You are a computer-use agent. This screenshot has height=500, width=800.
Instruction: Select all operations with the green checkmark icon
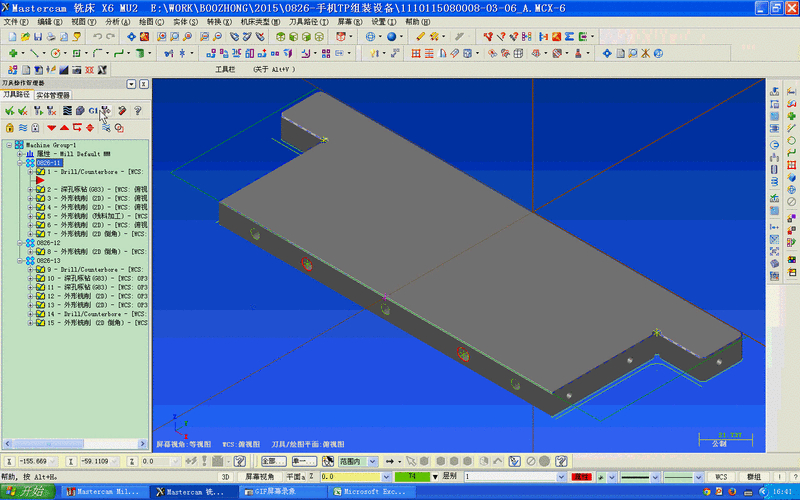(x=9, y=111)
